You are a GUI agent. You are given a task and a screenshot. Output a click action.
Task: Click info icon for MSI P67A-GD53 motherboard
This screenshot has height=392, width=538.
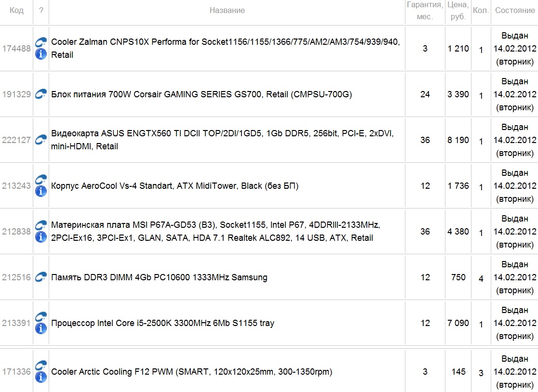41,237
